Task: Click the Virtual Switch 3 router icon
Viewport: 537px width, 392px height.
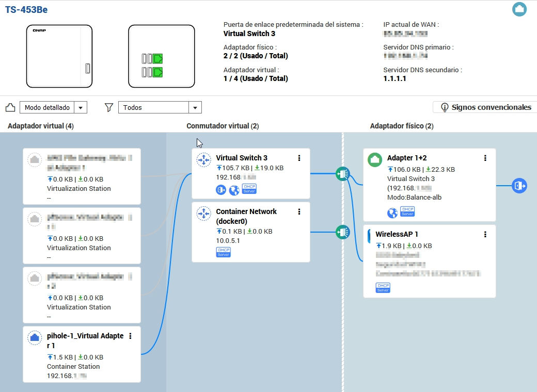Action: [204, 160]
